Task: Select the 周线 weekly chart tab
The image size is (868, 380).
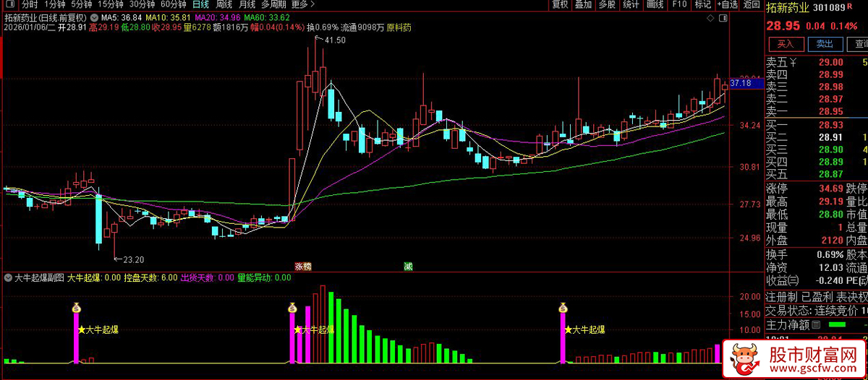Action: pos(224,4)
